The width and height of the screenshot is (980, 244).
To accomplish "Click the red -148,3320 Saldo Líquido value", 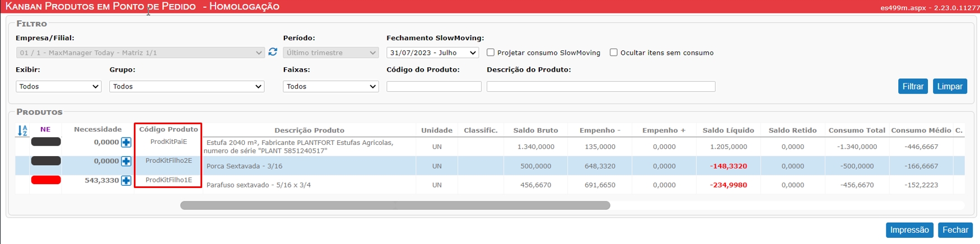I will point(728,166).
